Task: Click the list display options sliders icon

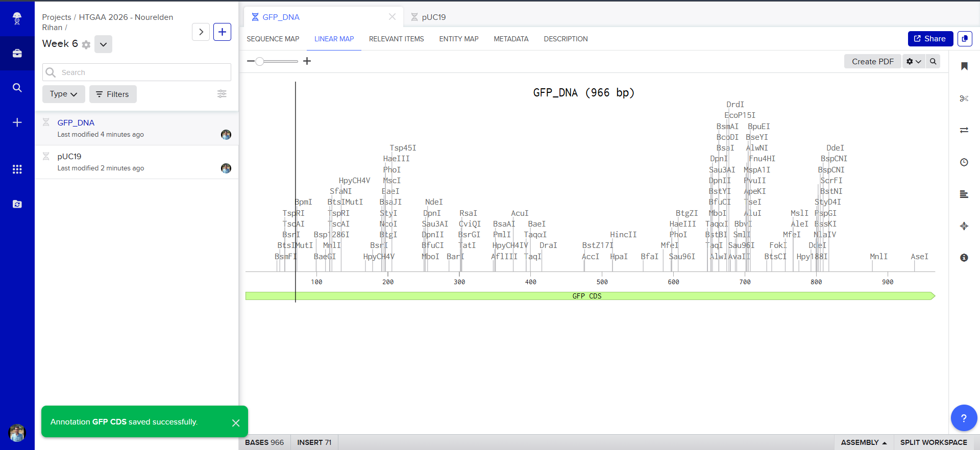Action: [222, 94]
